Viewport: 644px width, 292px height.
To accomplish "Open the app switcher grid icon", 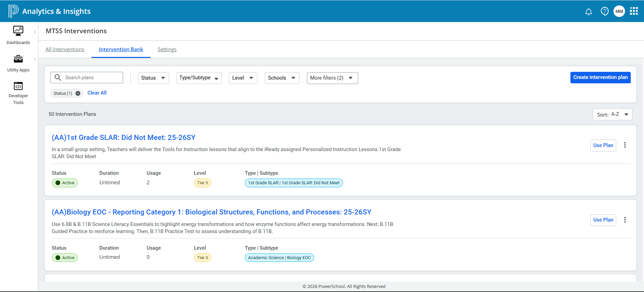I will click(x=634, y=11).
